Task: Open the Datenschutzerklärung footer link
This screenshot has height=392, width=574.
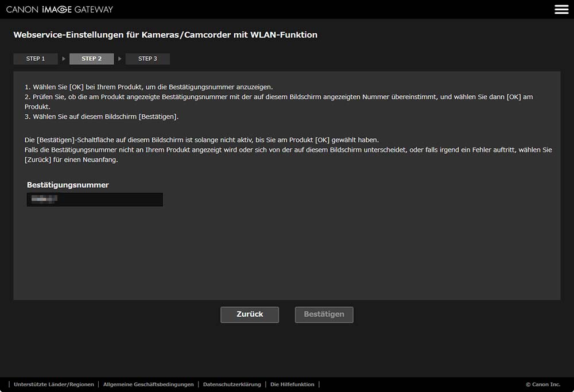Action: (232, 385)
